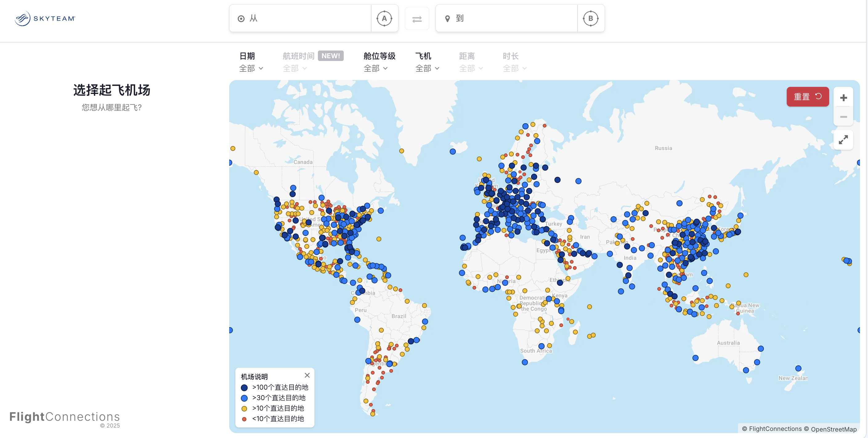Click the 重置 reset button
The height and width of the screenshot is (438, 868).
tap(807, 97)
